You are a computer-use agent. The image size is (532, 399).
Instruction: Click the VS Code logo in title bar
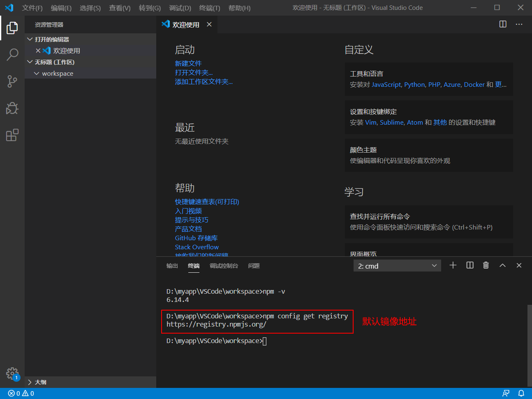(x=9, y=8)
